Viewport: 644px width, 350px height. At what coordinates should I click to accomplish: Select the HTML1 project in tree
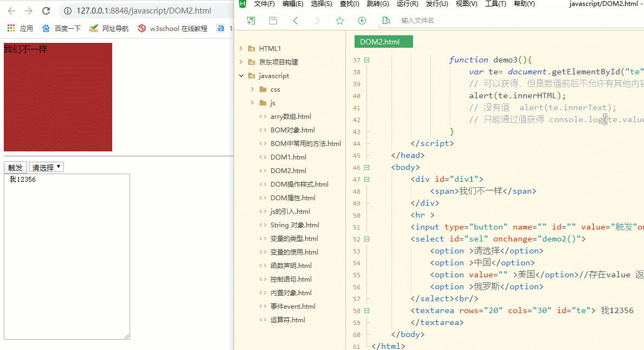coord(270,48)
